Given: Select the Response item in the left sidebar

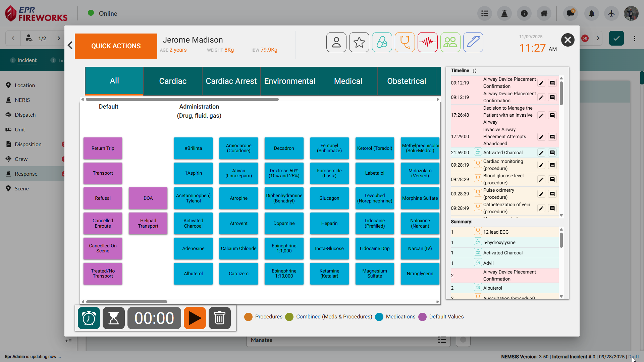Looking at the screenshot, I should pyautogui.click(x=26, y=174).
